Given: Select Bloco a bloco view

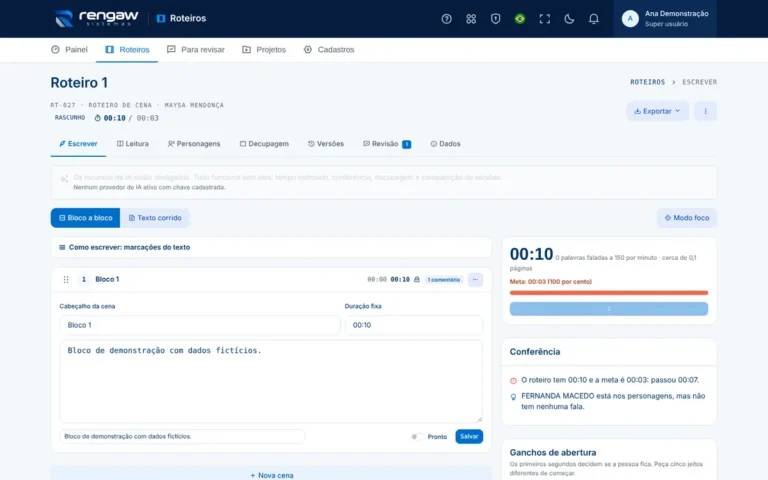Looking at the screenshot, I should coord(85,218).
